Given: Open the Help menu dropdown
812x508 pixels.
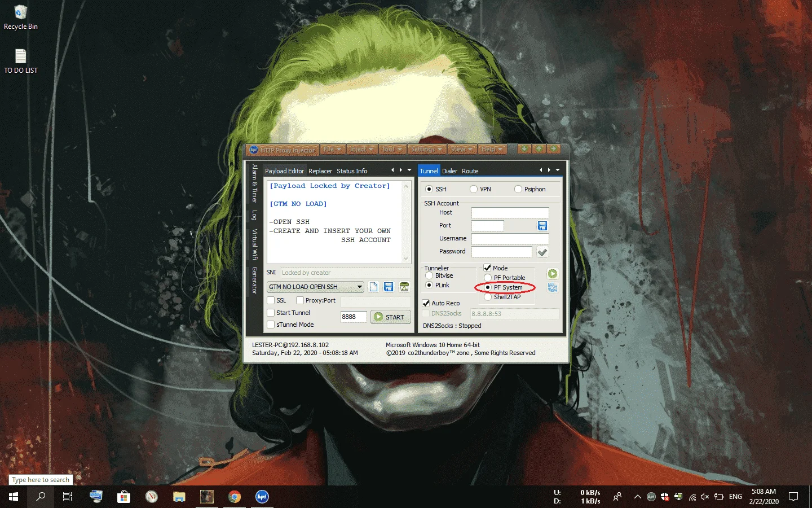Looking at the screenshot, I should (492, 149).
